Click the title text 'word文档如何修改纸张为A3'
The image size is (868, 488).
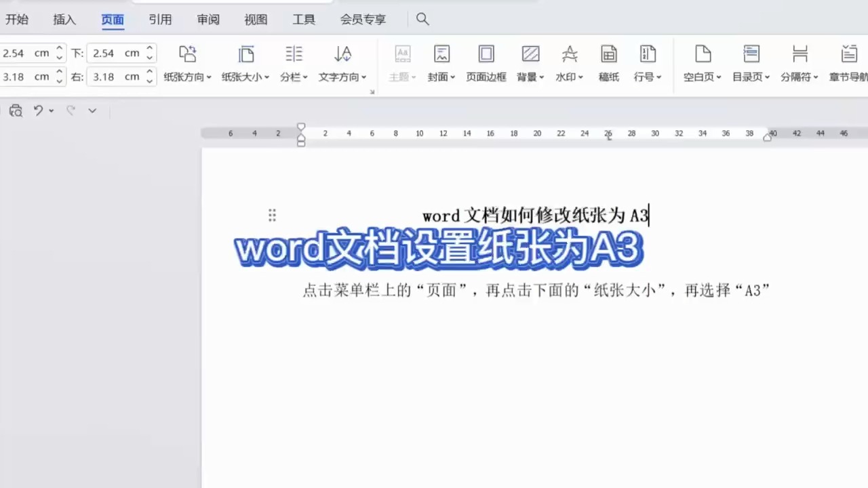coord(536,216)
